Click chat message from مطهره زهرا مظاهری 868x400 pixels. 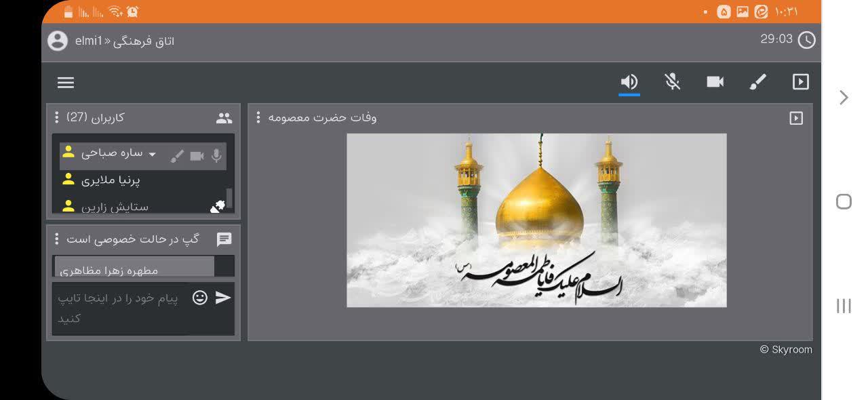point(134,267)
